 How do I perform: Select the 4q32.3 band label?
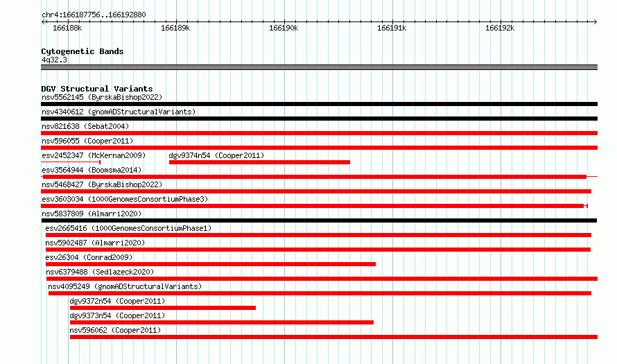tap(54, 60)
